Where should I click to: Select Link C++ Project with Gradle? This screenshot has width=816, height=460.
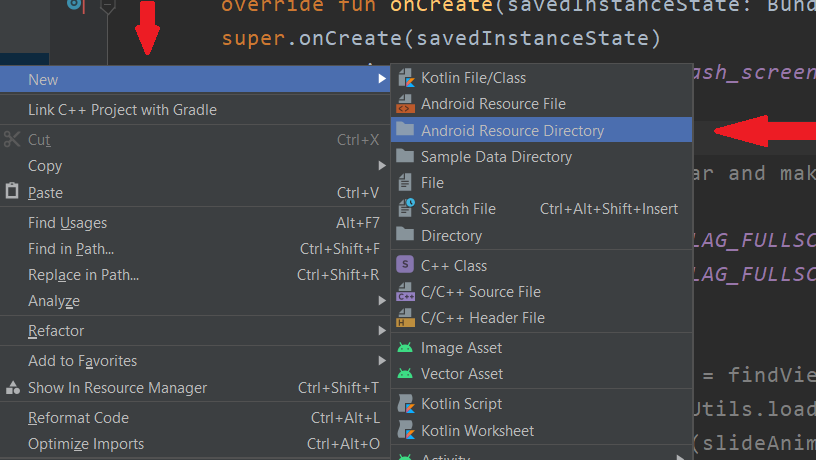(122, 110)
